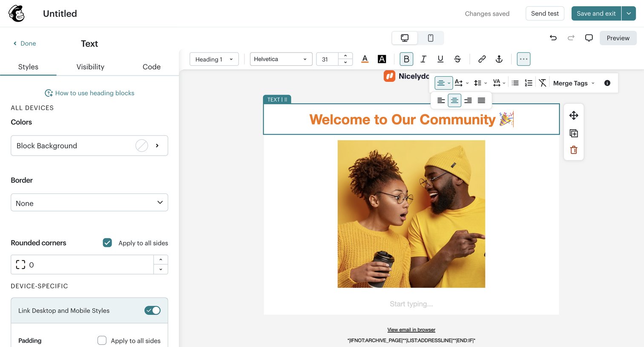Image resolution: width=644 pixels, height=347 pixels.
Task: Click the Mailchimp logo
Action: tap(17, 14)
